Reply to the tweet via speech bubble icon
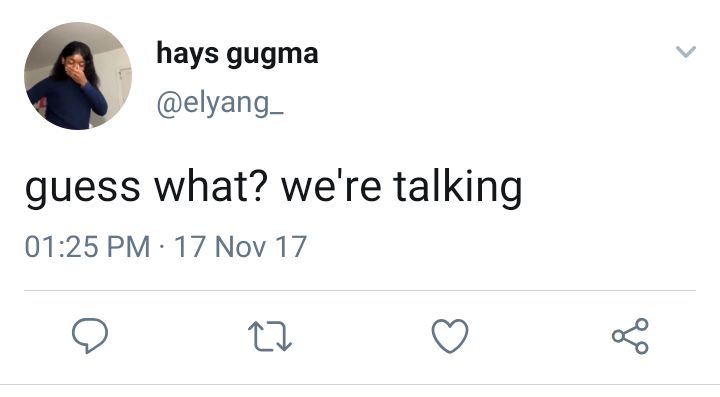 pyautogui.click(x=90, y=335)
